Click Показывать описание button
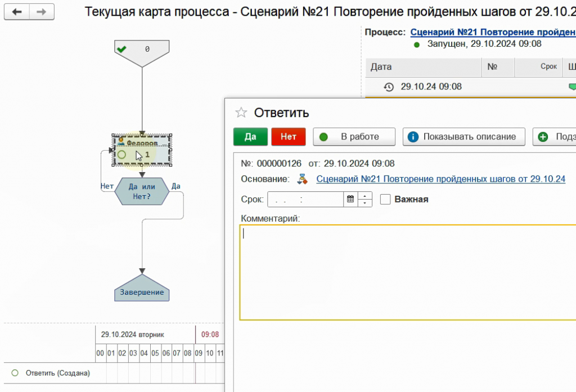Screen dimensions: 576x392 463,137
